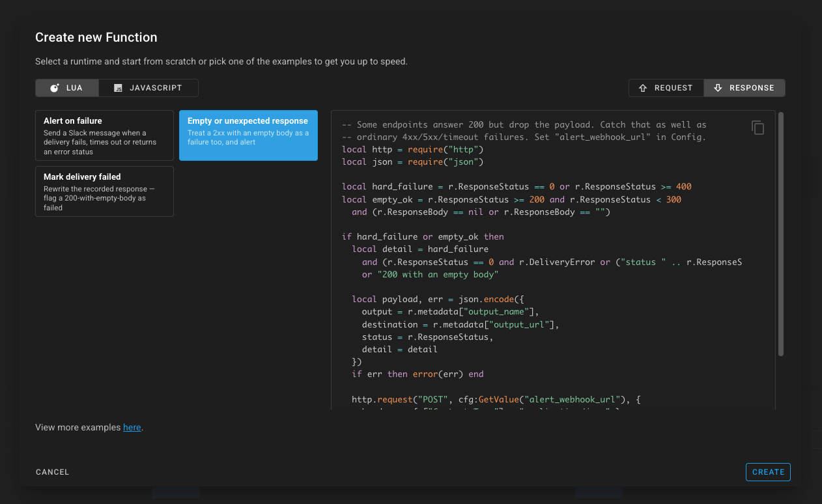Click the 'if err then error(err) end' line
The height and width of the screenshot is (504, 822).
tap(418, 374)
